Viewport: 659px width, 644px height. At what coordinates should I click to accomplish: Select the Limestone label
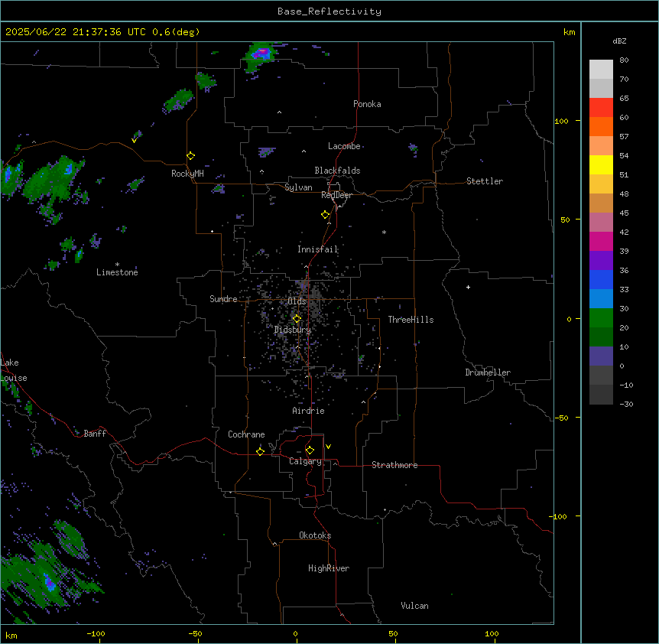click(117, 272)
